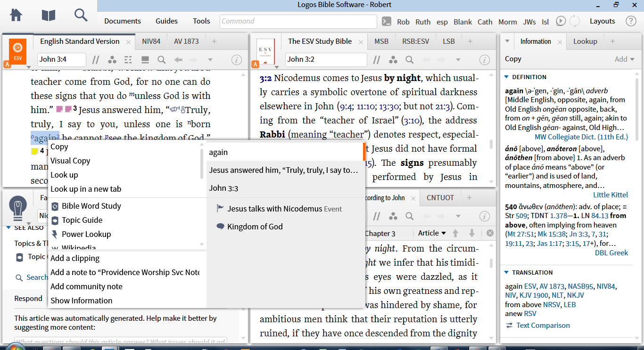This screenshot has width=644, height=350.
Task: Go to next article in commentary panel
Action: (x=471, y=233)
